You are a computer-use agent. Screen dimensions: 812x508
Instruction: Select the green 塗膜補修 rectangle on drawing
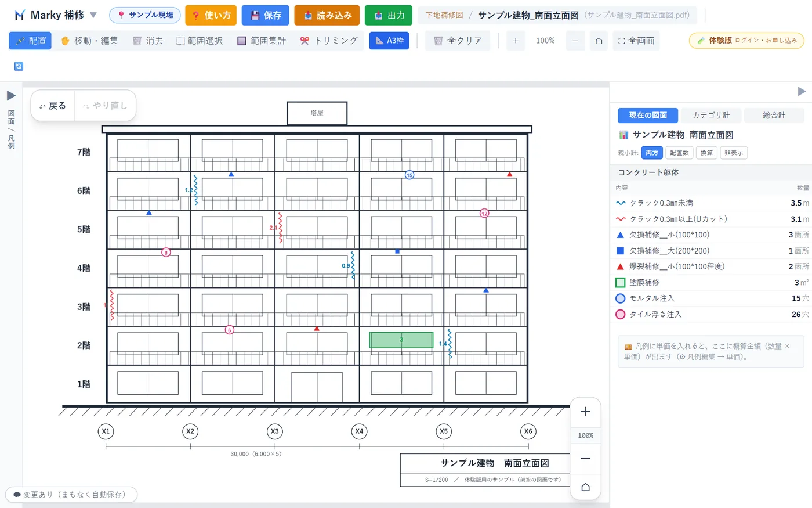[401, 340]
